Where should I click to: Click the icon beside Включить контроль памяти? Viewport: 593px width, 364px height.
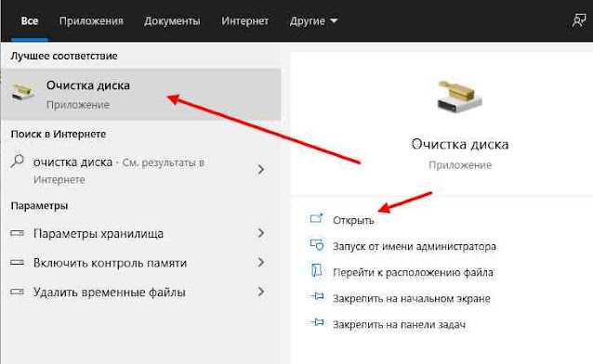pos(17,263)
